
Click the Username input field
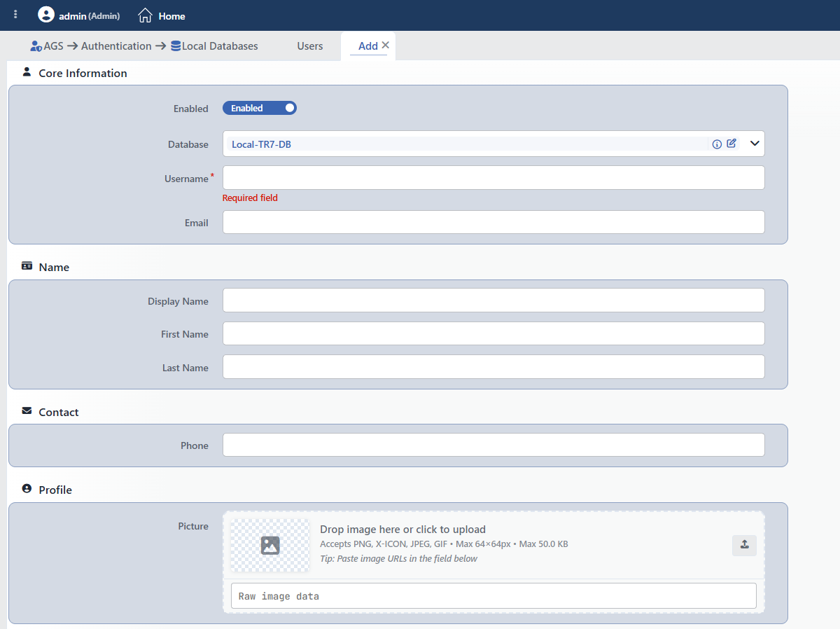(x=493, y=177)
